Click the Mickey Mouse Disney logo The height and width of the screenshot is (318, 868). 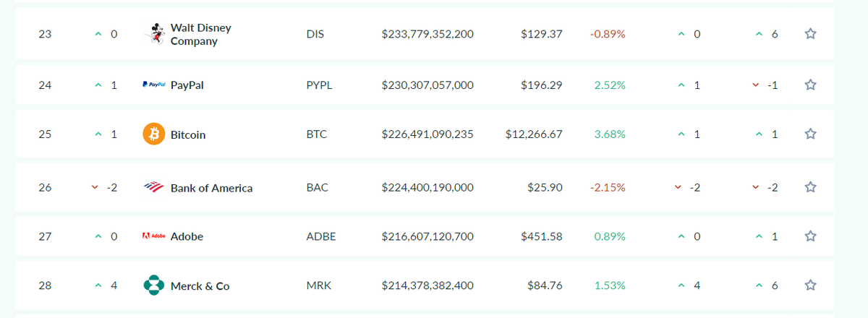click(154, 34)
